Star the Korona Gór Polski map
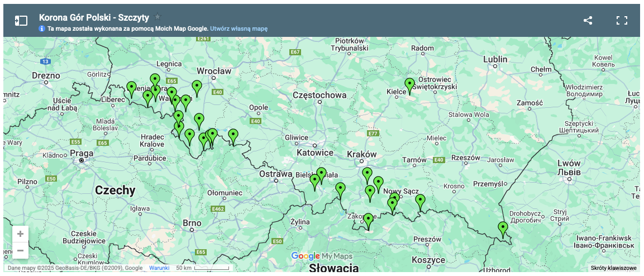This screenshot has width=644, height=276. coord(158,17)
